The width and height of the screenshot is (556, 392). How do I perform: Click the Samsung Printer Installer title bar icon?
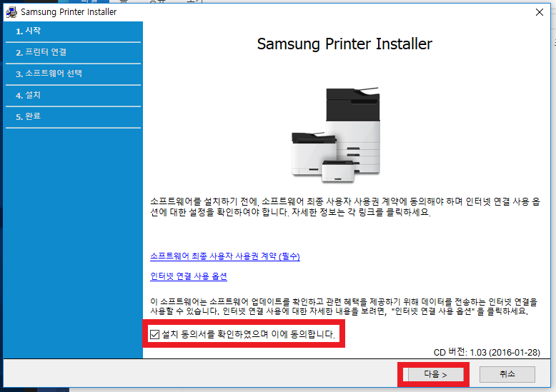click(11, 12)
